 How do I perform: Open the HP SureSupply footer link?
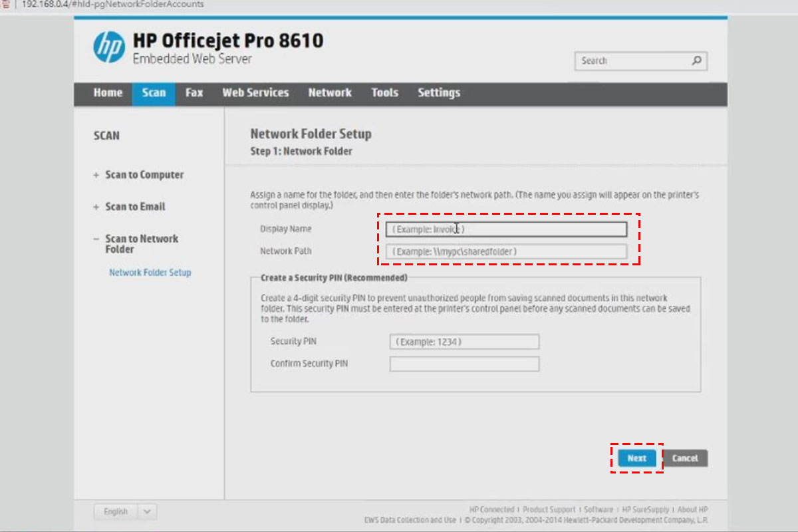pos(647,510)
